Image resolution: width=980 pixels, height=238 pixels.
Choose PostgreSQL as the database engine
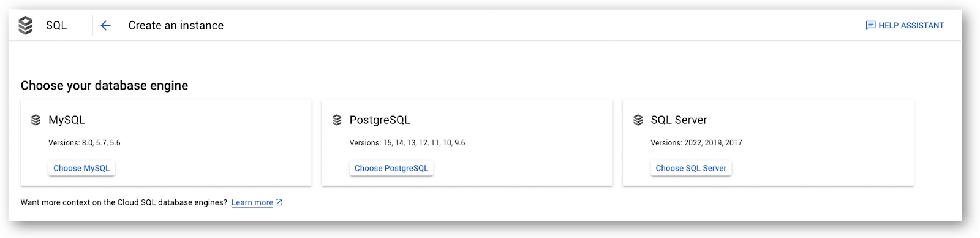tap(391, 168)
